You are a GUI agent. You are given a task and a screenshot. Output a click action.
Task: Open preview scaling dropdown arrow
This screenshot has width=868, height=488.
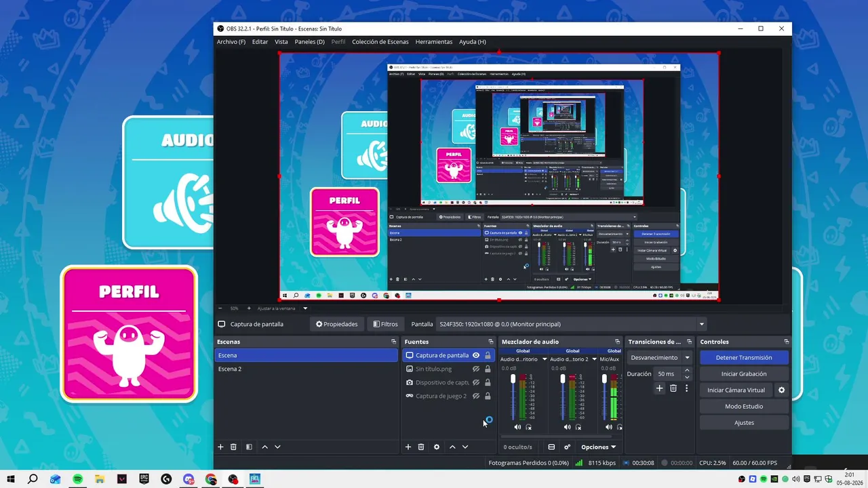305,308
